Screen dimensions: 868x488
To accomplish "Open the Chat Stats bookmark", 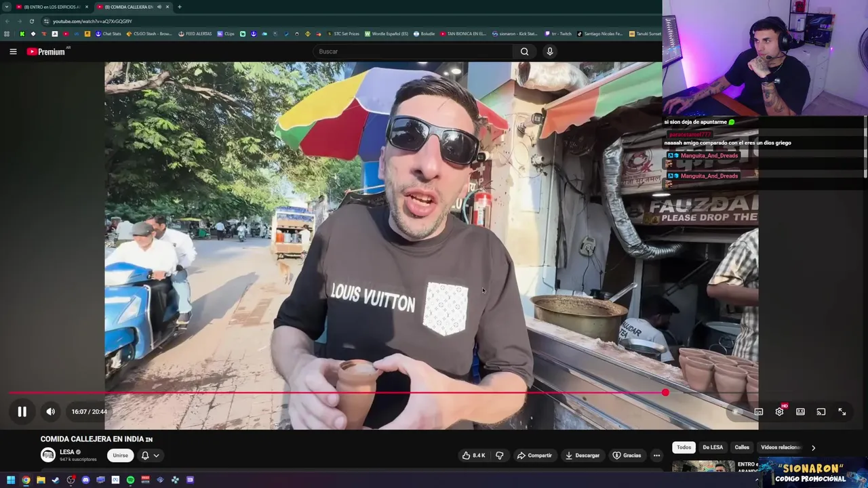I will pos(108,33).
